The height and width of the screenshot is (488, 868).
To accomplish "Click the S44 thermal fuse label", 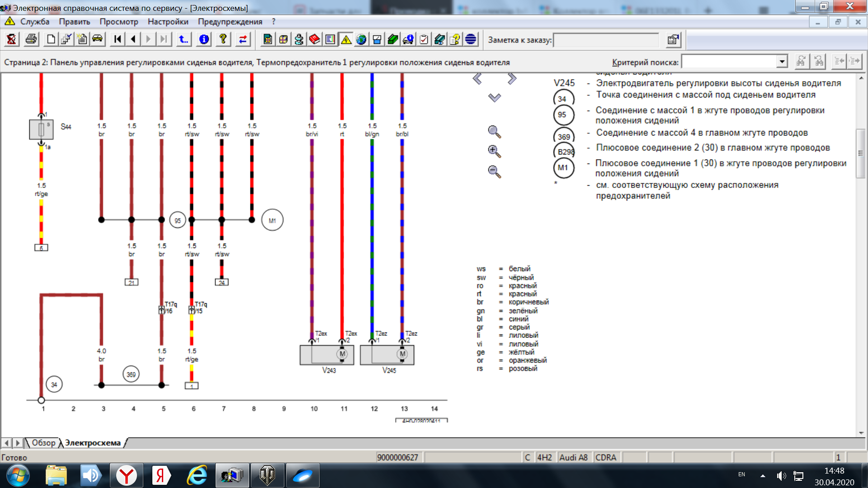I will (x=66, y=127).
